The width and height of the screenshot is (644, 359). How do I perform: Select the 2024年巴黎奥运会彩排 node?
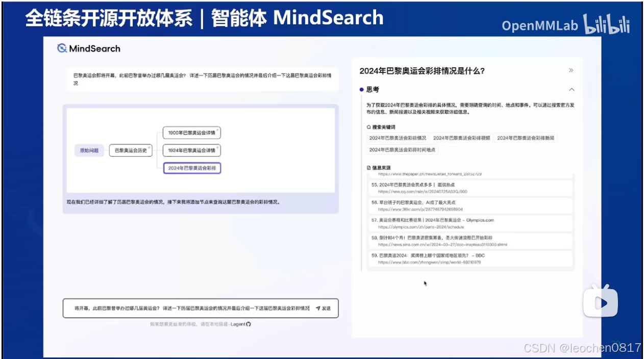point(192,168)
